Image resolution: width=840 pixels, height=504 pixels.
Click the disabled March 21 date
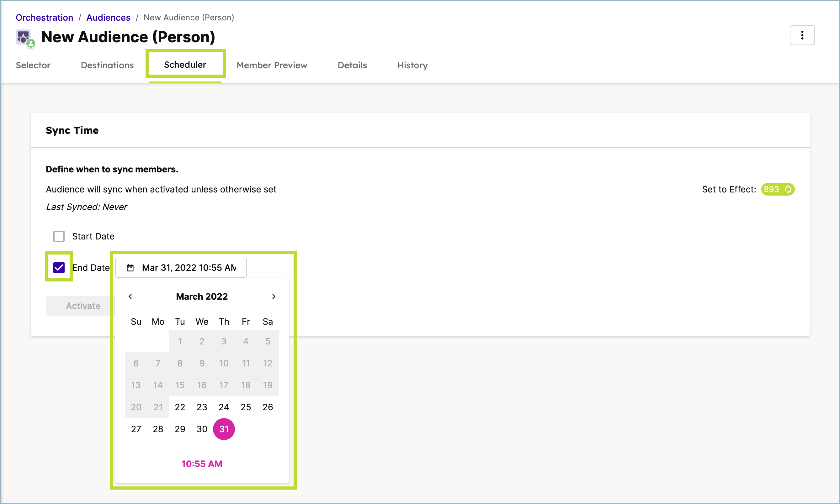click(158, 407)
